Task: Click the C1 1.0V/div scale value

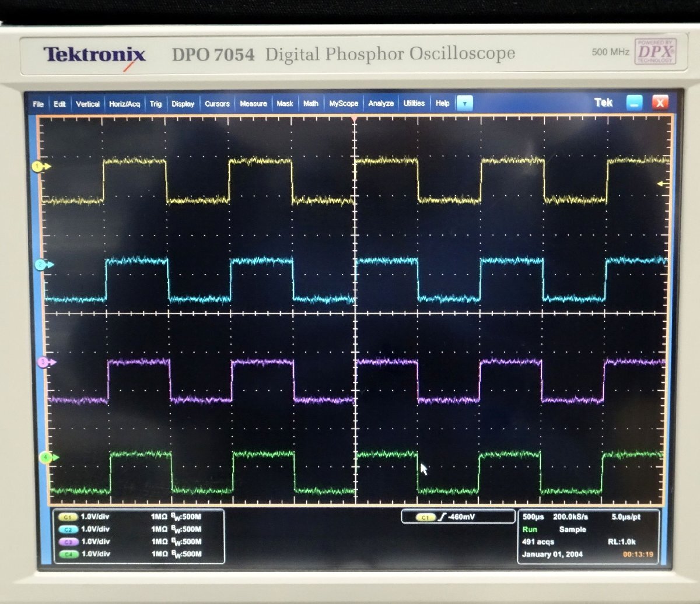Action: 95,517
